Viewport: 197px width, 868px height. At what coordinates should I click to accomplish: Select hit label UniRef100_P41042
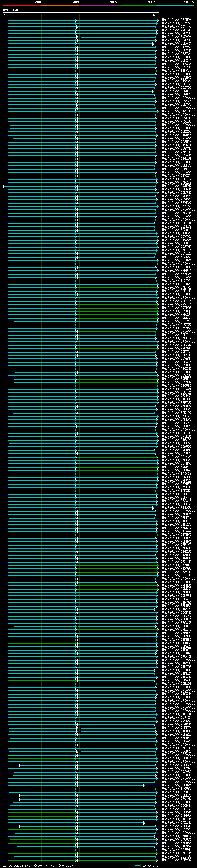(176, 532)
